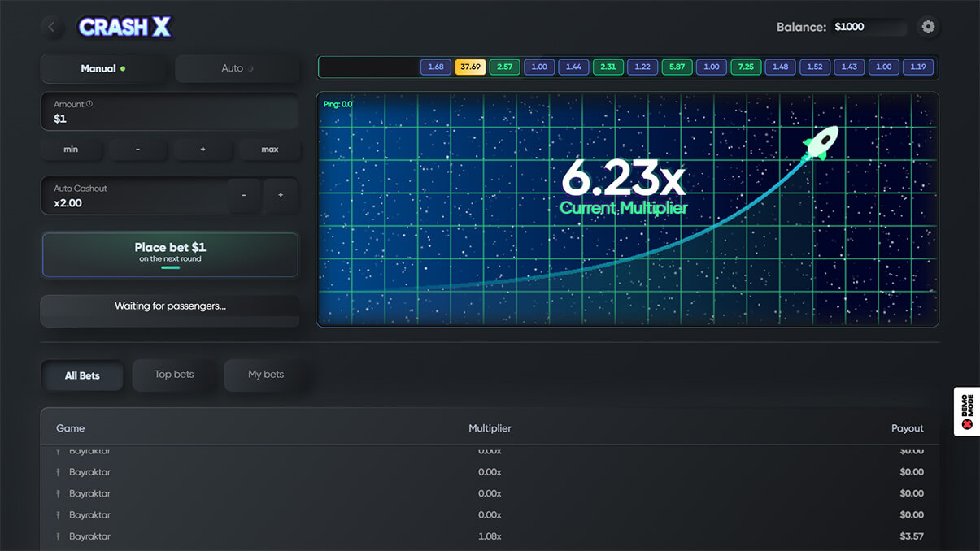Select the 2.57 history multiplier chip
The image size is (980, 551).
[x=505, y=67]
